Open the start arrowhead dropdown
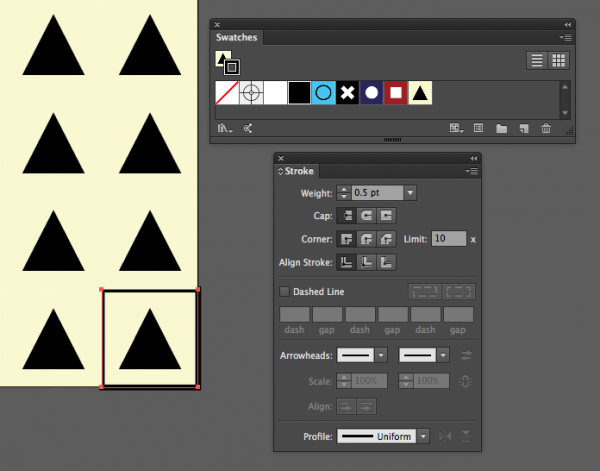 (382, 355)
